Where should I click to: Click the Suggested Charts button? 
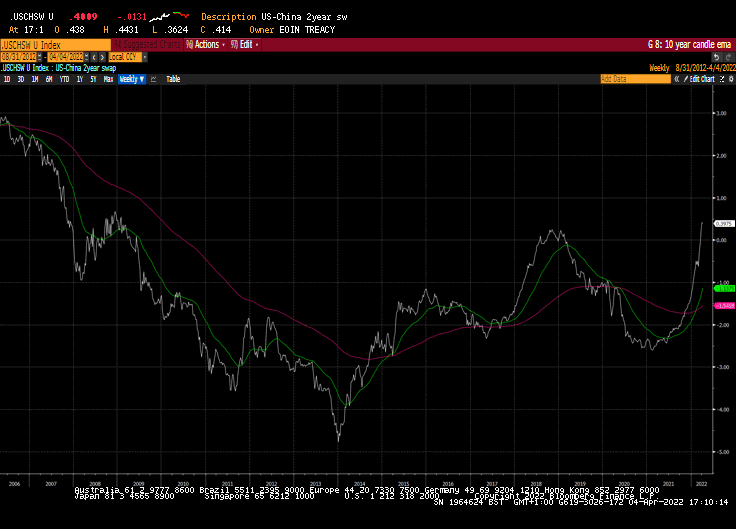pos(146,45)
